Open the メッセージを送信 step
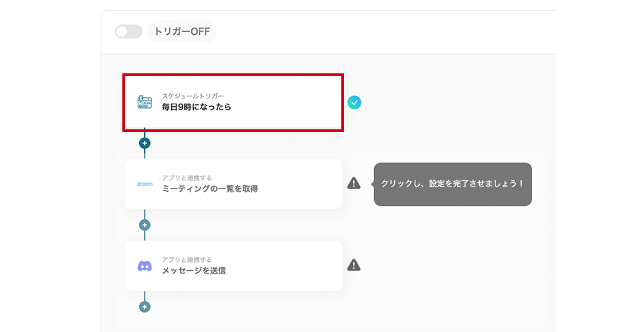The image size is (644, 332). (194, 271)
